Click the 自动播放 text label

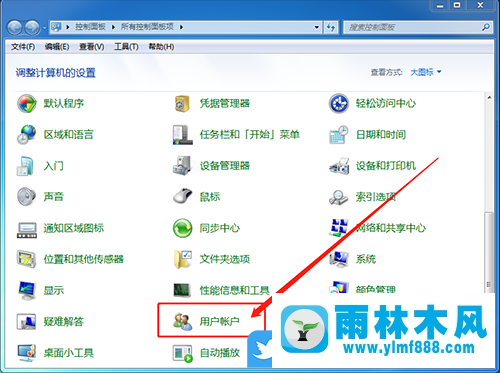pos(219,353)
